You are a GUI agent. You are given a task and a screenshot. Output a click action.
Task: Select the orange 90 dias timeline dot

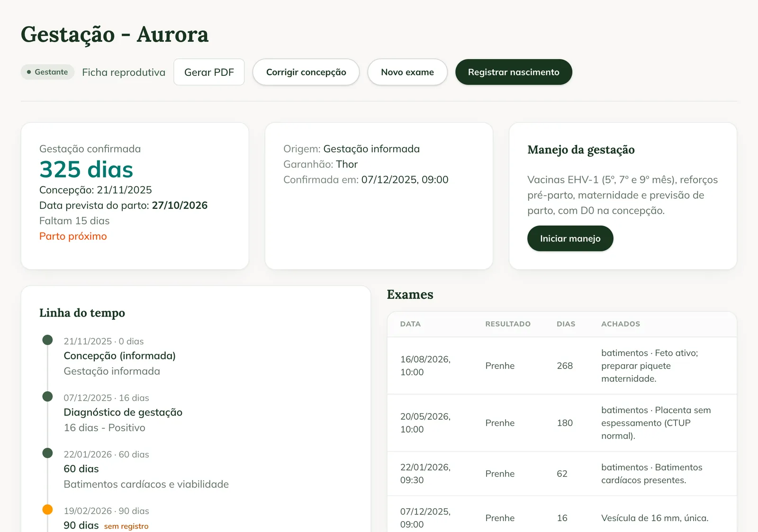point(47,510)
